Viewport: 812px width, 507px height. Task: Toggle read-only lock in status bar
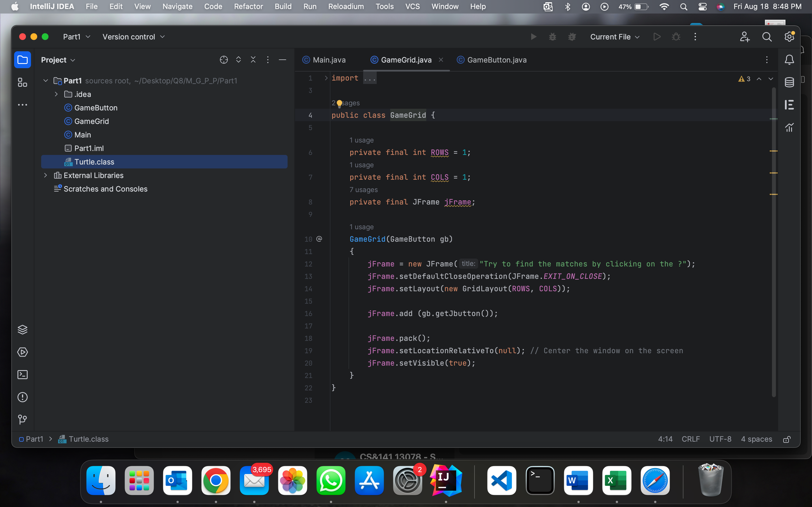click(x=787, y=439)
